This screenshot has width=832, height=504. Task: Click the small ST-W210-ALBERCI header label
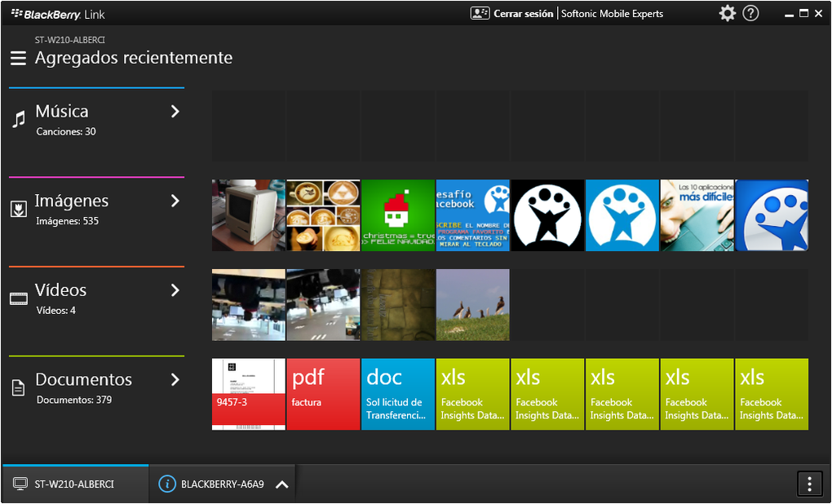[70, 40]
